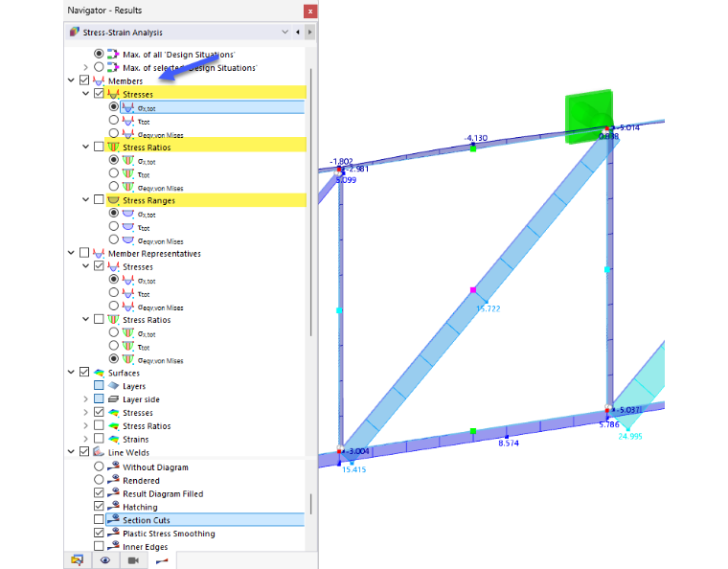This screenshot has height=569, width=728.
Task: Click the Surfaces colored icon
Action: pyautogui.click(x=99, y=373)
